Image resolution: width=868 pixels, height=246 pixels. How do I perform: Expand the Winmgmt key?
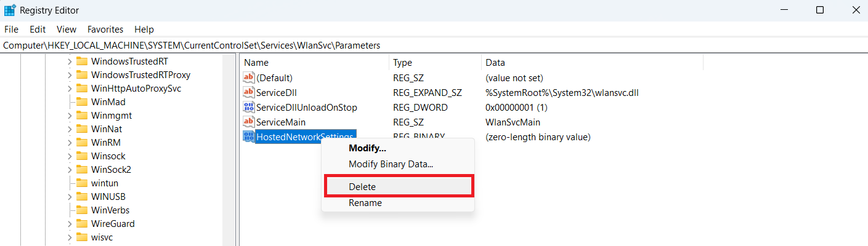tap(69, 116)
